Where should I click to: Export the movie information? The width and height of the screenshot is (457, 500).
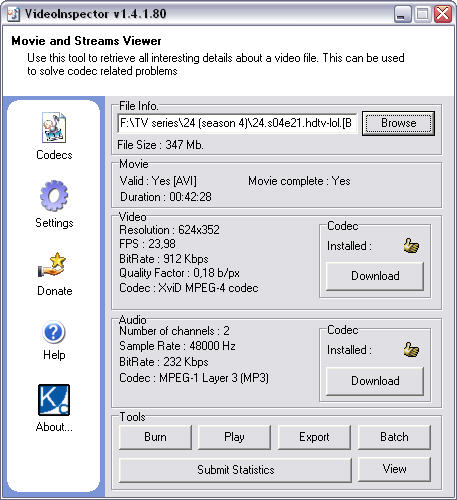[314, 437]
